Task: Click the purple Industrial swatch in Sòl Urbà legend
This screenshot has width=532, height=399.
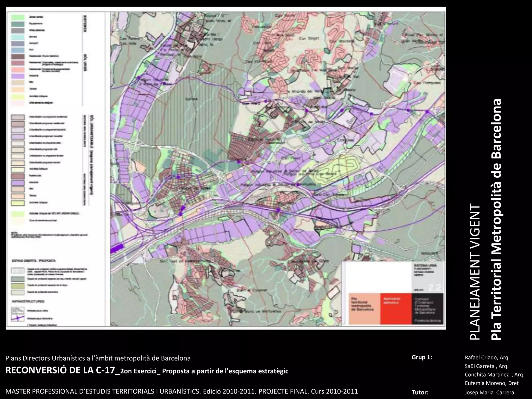Action: tap(18, 76)
